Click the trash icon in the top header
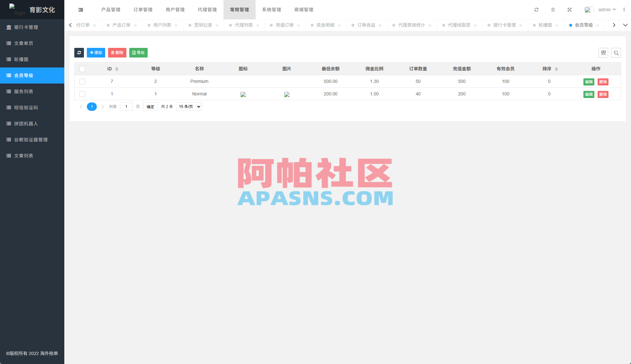Screen dimensions: 631x364 (x=553, y=10)
